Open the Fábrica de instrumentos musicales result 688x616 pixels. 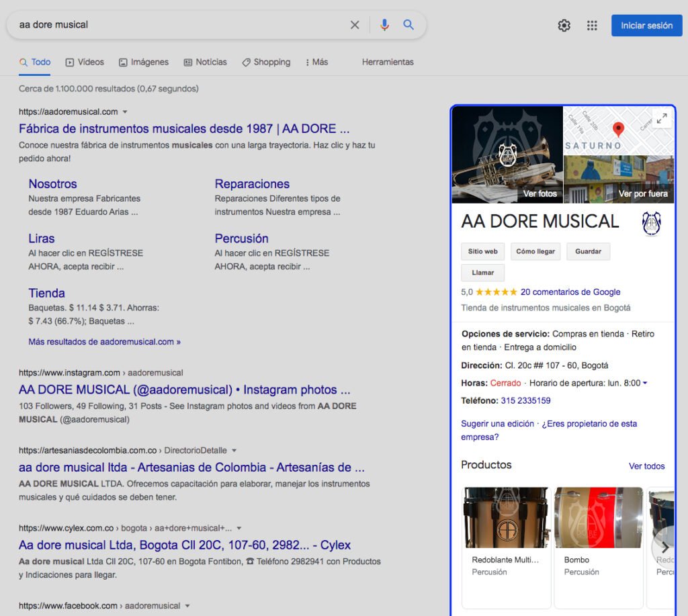click(x=184, y=128)
